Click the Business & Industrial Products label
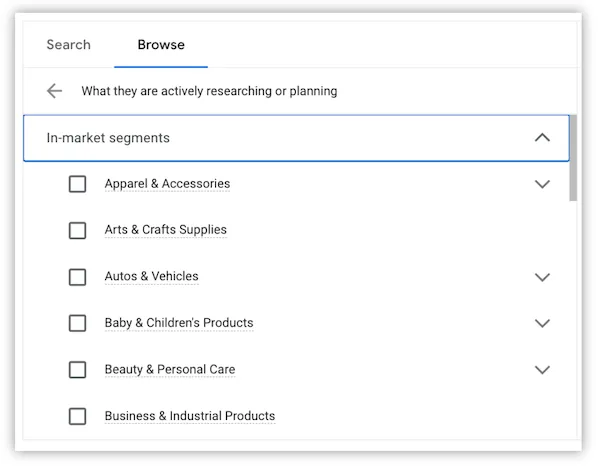The width and height of the screenshot is (600, 466). (x=190, y=416)
